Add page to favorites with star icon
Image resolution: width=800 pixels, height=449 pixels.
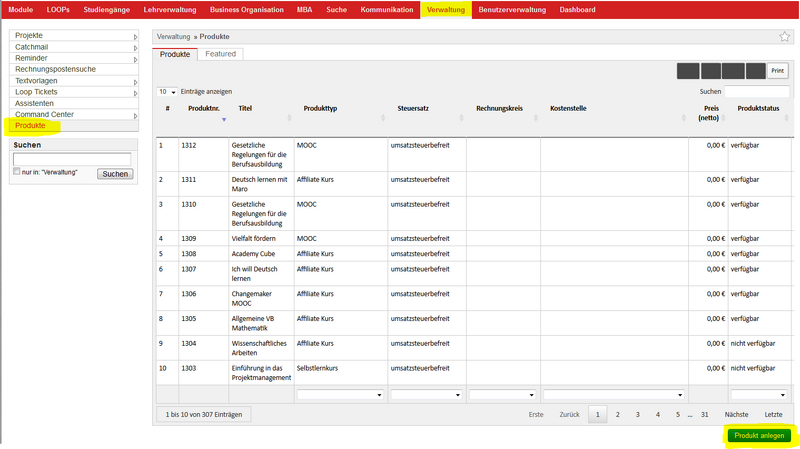pyautogui.click(x=784, y=37)
